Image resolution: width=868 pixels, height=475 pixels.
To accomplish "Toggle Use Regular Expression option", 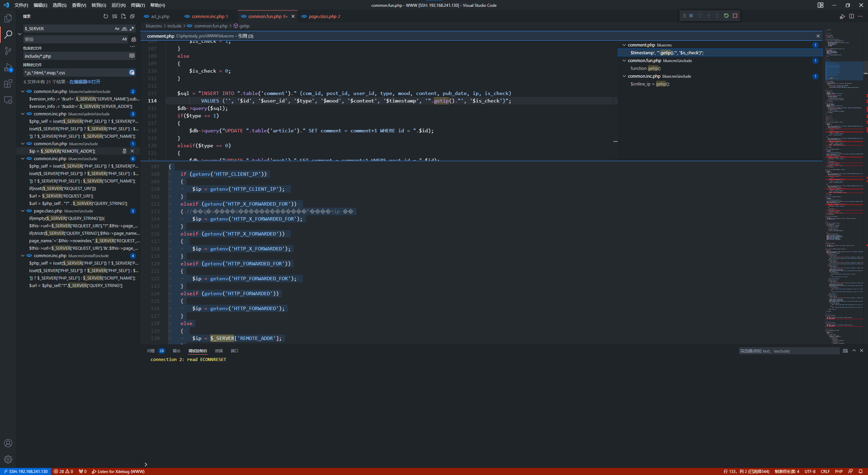I will [x=132, y=28].
